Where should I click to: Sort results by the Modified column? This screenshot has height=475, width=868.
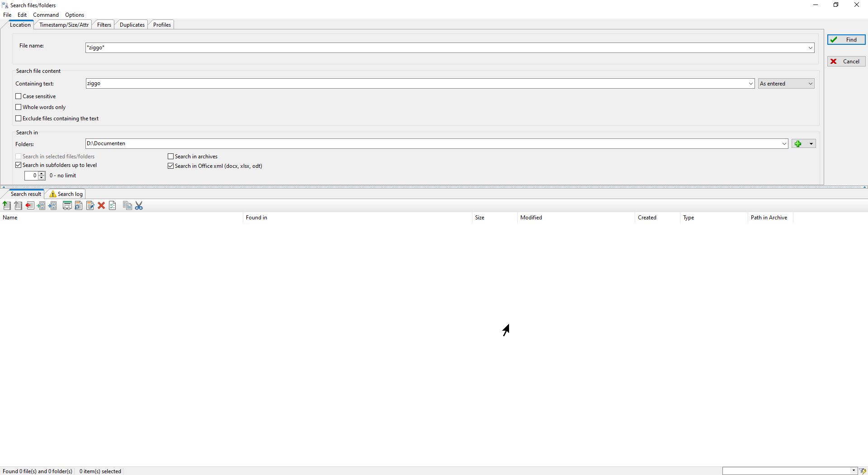tap(576, 218)
